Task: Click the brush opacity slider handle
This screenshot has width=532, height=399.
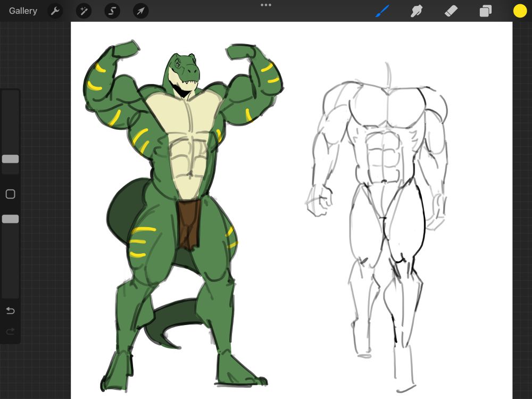Action: click(x=11, y=219)
